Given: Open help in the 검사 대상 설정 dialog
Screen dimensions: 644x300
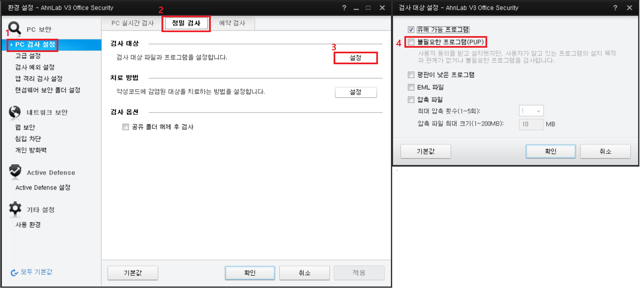Looking at the screenshot, I should click(615, 8).
